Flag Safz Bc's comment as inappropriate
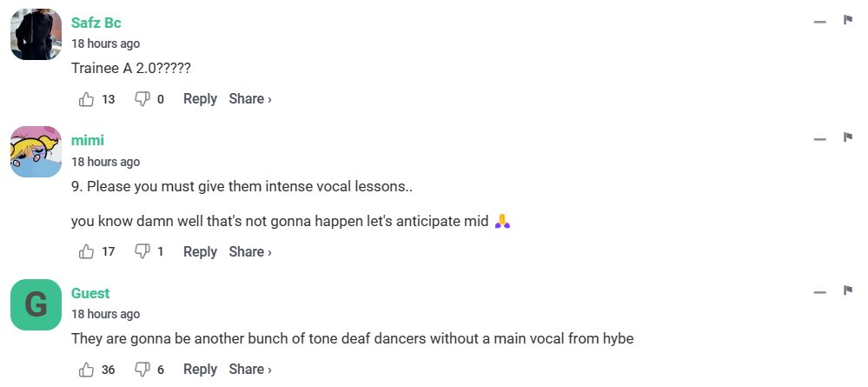This screenshot has width=868, height=387. 848,20
